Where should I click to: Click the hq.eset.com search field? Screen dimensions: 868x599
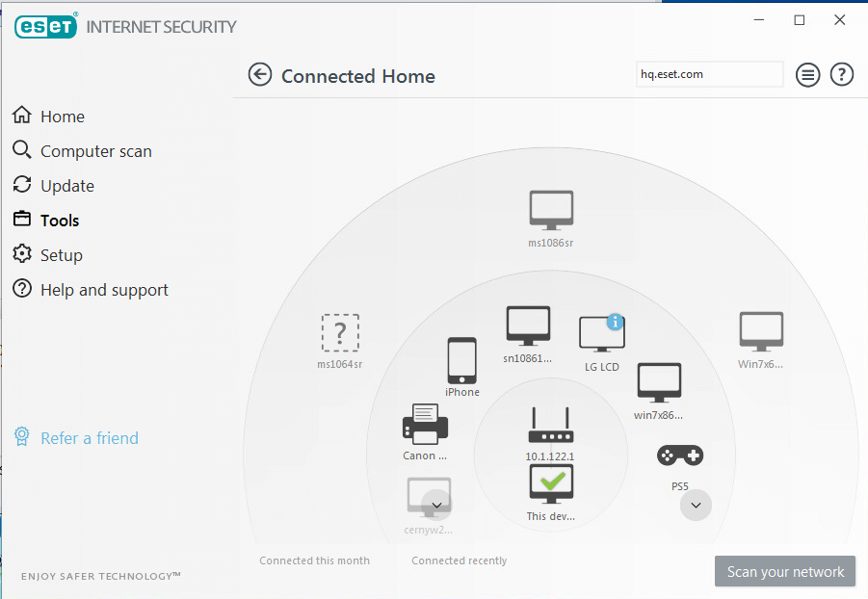709,74
